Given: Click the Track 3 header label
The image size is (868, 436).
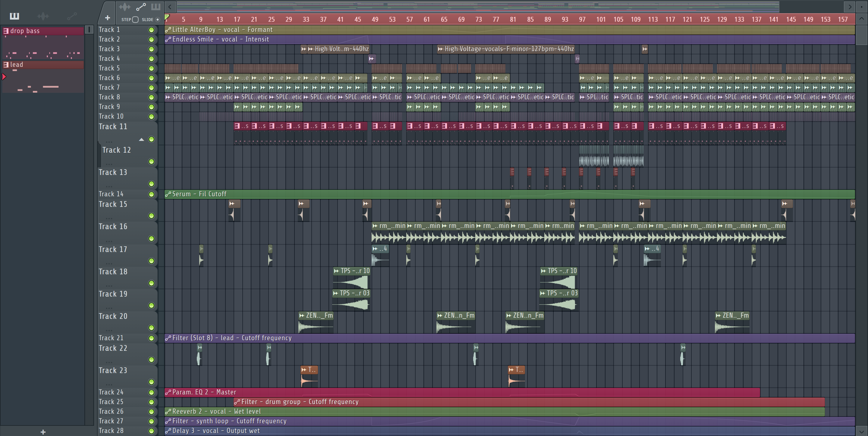Looking at the screenshot, I should [x=109, y=49].
